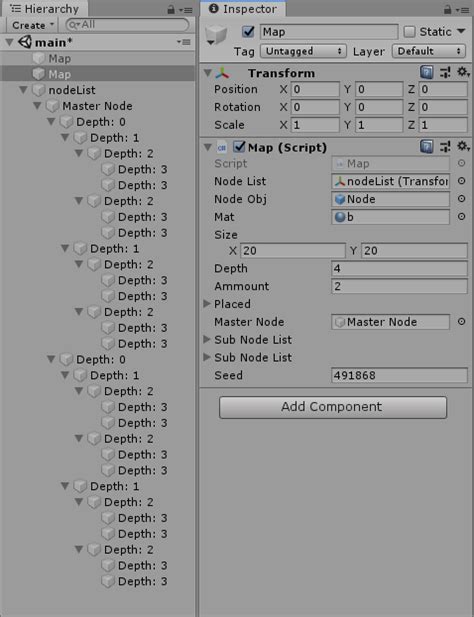Open Transform component preset icon
Screen dimensions: 474x617
coord(445,72)
